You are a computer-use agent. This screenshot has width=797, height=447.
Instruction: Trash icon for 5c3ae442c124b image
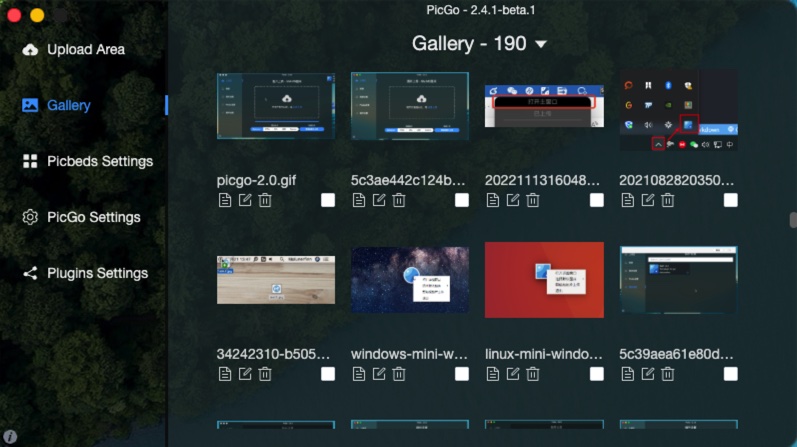399,200
